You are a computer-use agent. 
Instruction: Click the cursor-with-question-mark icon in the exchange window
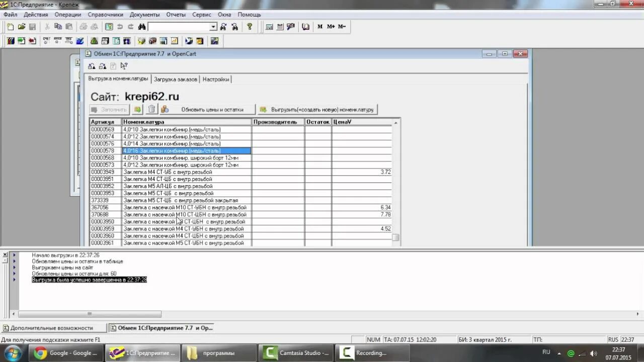(124, 66)
